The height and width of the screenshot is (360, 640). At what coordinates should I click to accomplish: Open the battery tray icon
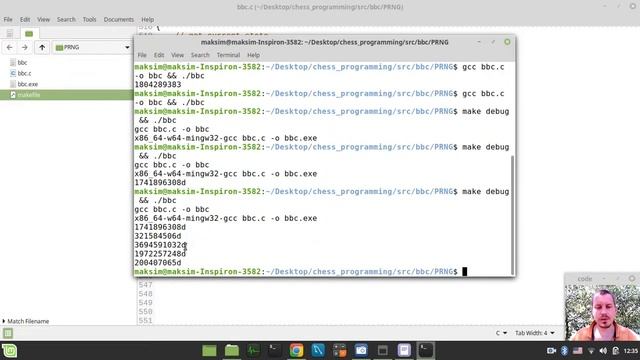[x=616, y=351]
